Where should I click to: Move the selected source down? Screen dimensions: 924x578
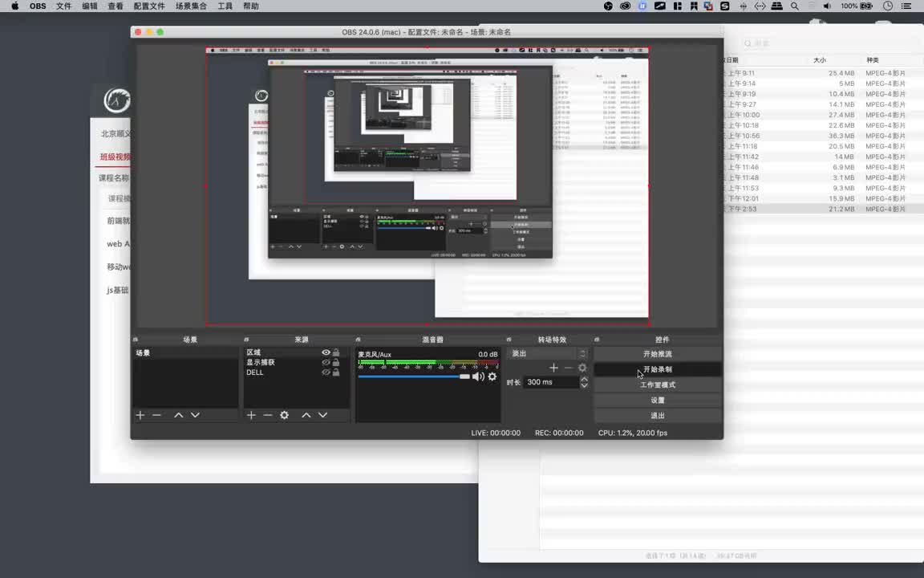323,415
